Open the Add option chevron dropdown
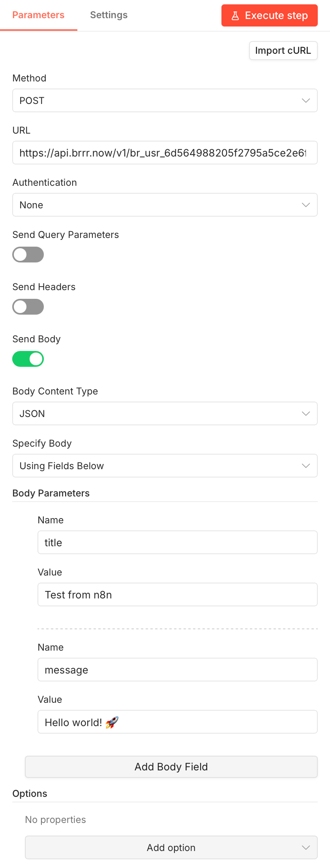The image size is (330, 868). [306, 848]
